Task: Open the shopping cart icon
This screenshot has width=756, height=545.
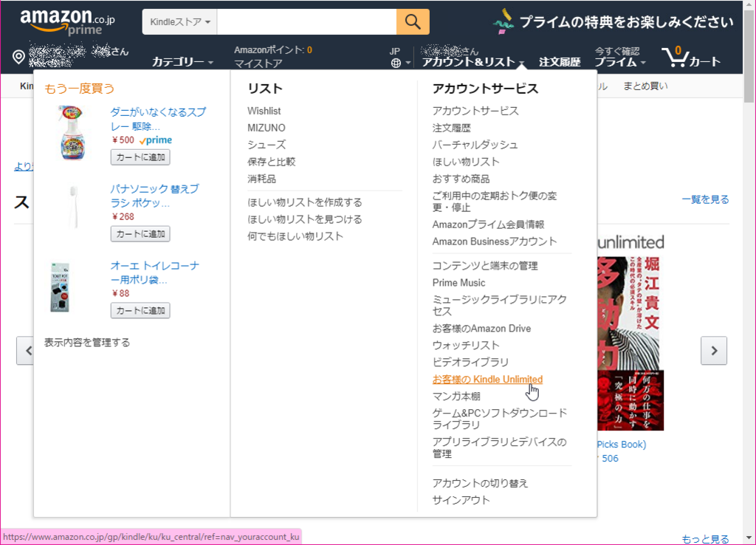Action: [x=691, y=57]
